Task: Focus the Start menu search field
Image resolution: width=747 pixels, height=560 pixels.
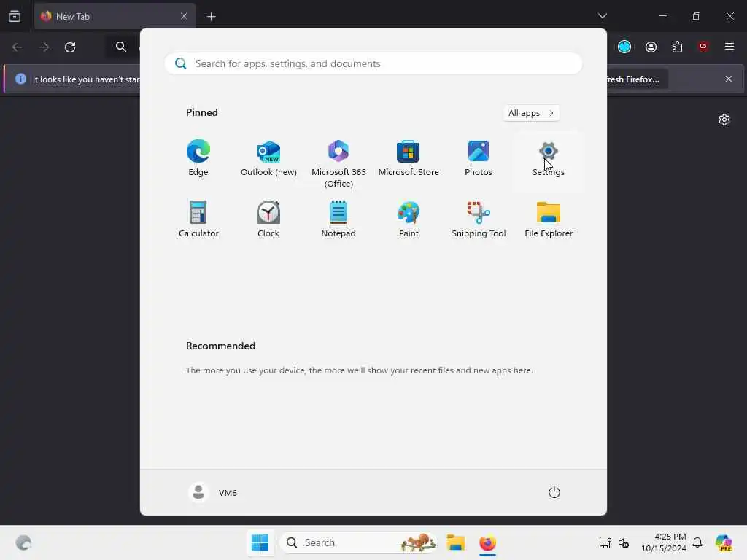Action: tap(373, 63)
